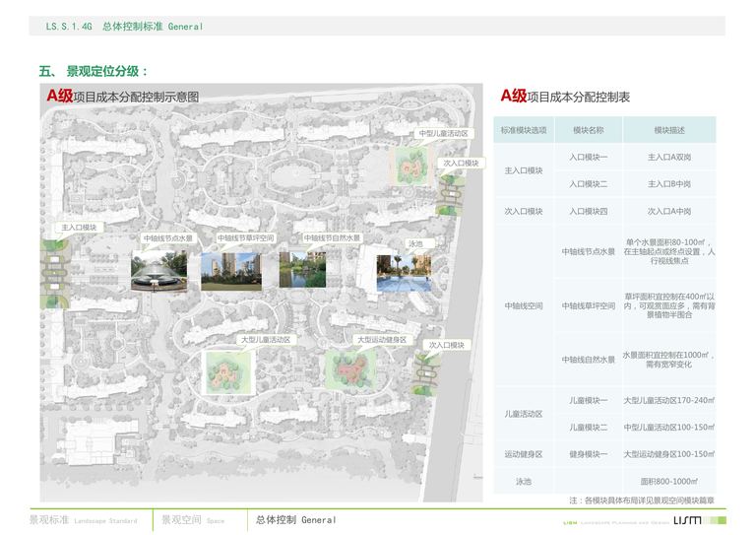756x535 pixels.
Task: Select the 健身模块一 table cell
Action: pyautogui.click(x=589, y=454)
